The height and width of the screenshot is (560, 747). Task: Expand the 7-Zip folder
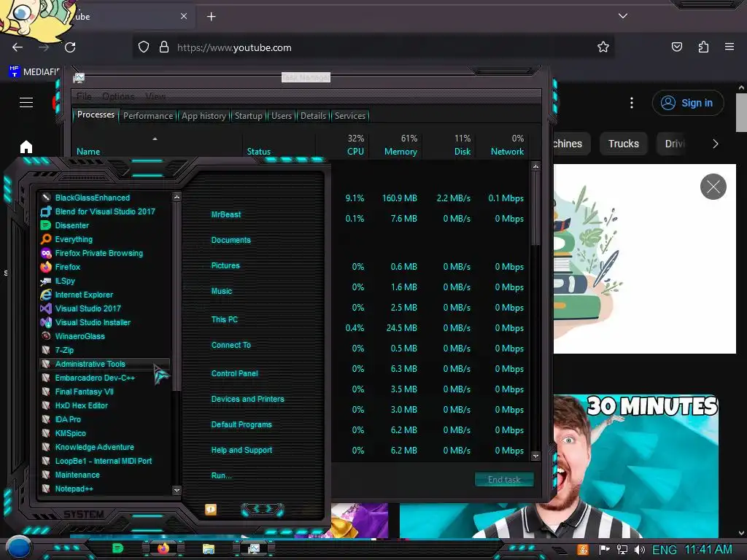coord(64,349)
